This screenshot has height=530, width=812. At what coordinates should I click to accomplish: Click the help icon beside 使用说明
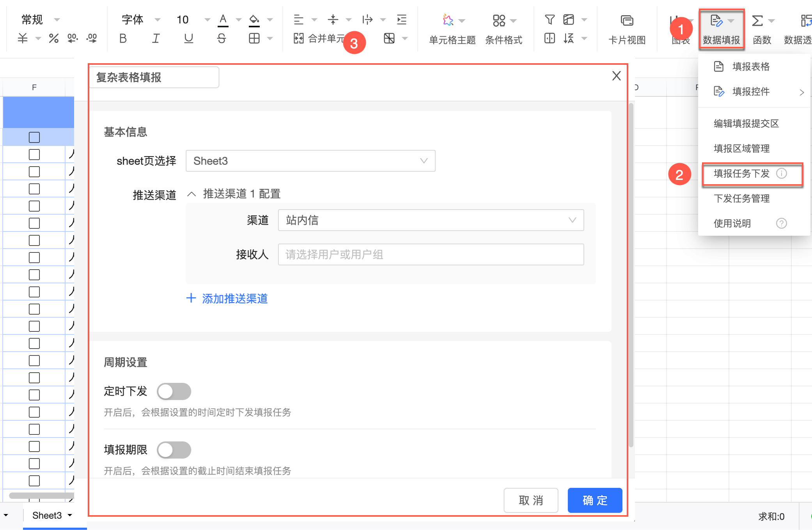coord(782,223)
